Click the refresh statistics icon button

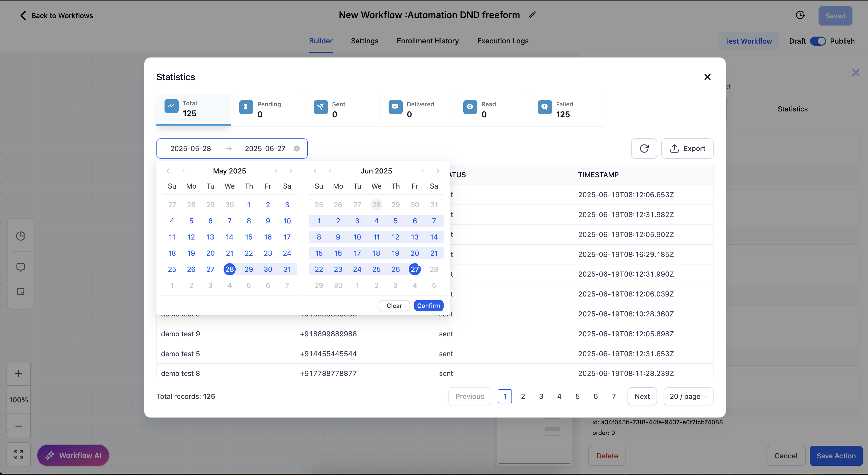[x=644, y=149]
